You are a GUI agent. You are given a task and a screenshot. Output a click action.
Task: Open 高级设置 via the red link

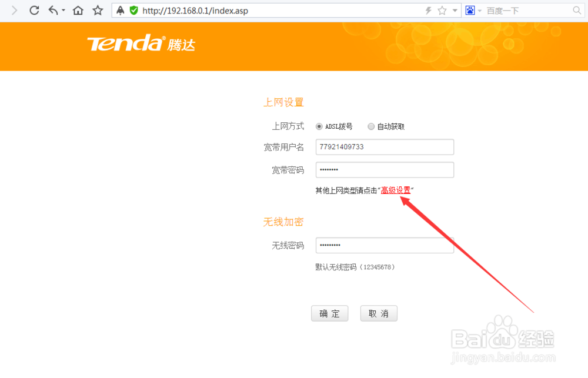pyautogui.click(x=396, y=190)
